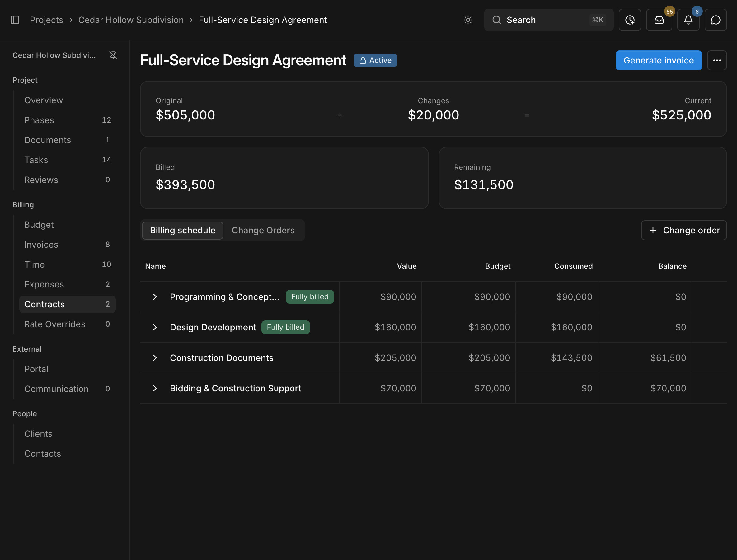The height and width of the screenshot is (560, 737).
Task: Click the Generate invoice button
Action: click(x=658, y=60)
